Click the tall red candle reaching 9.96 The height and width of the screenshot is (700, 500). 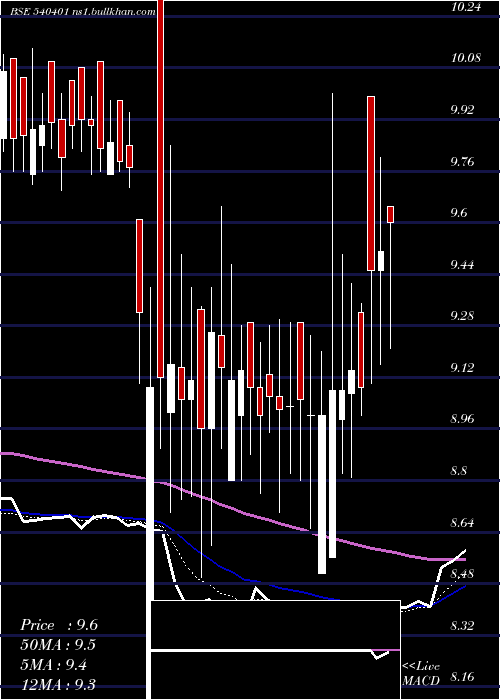coord(371,183)
